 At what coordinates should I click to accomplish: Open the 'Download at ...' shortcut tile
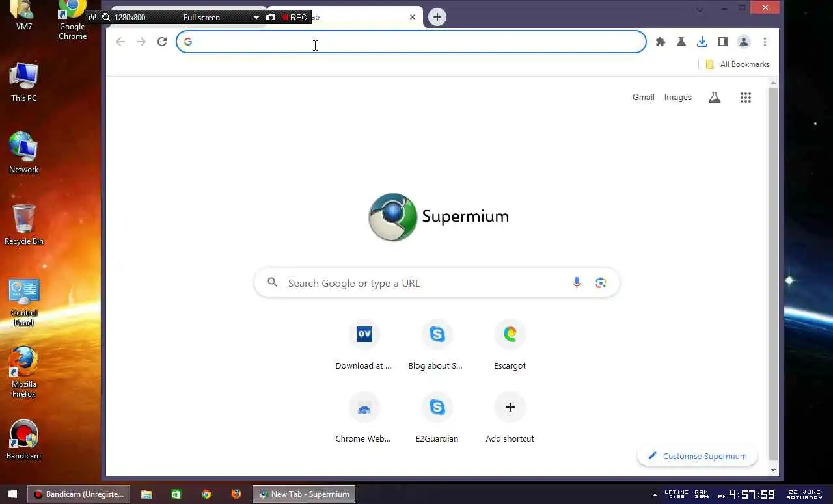[x=364, y=345]
